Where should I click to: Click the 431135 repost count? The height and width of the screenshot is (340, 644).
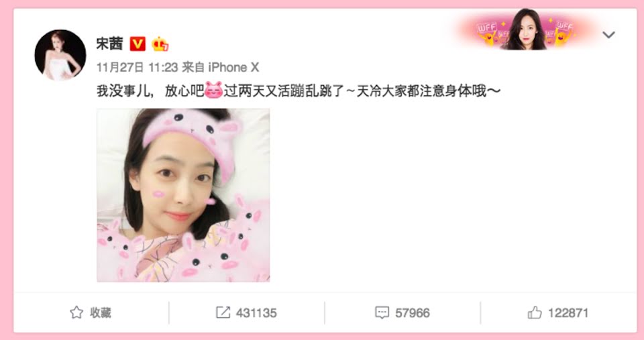[256, 313]
